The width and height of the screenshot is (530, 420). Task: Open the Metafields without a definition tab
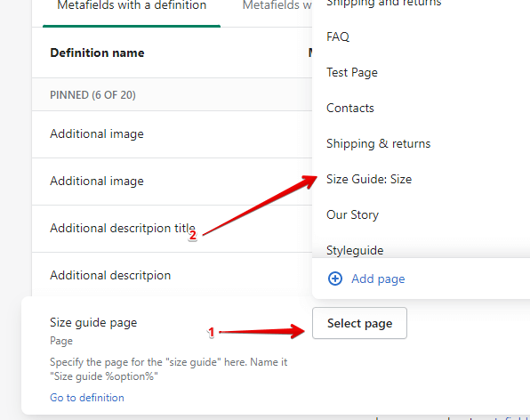tap(277, 6)
